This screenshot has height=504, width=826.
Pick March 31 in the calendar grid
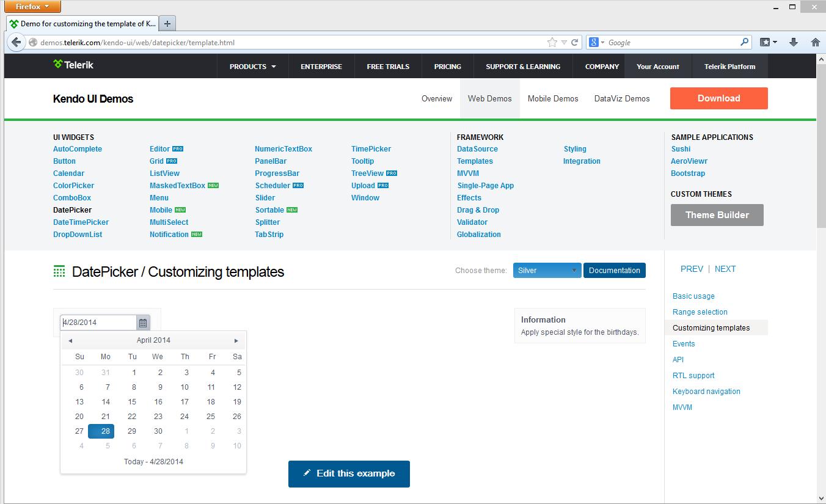(x=106, y=373)
